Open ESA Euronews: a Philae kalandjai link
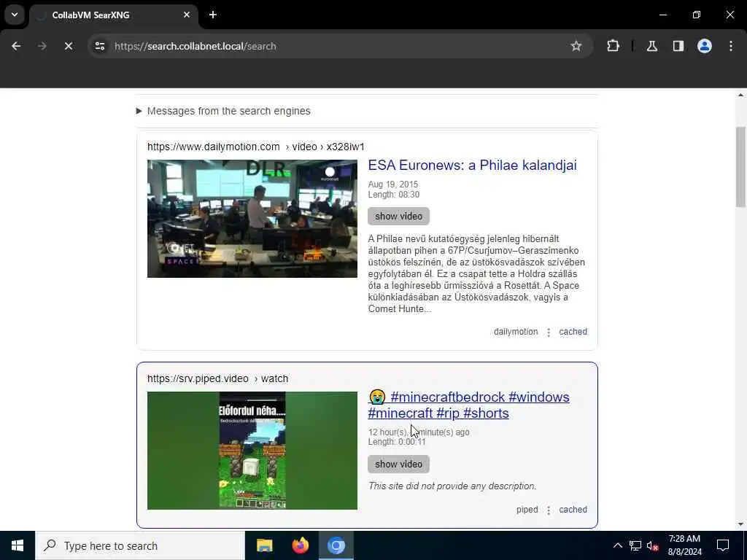Image resolution: width=747 pixels, height=560 pixels. 472,166
